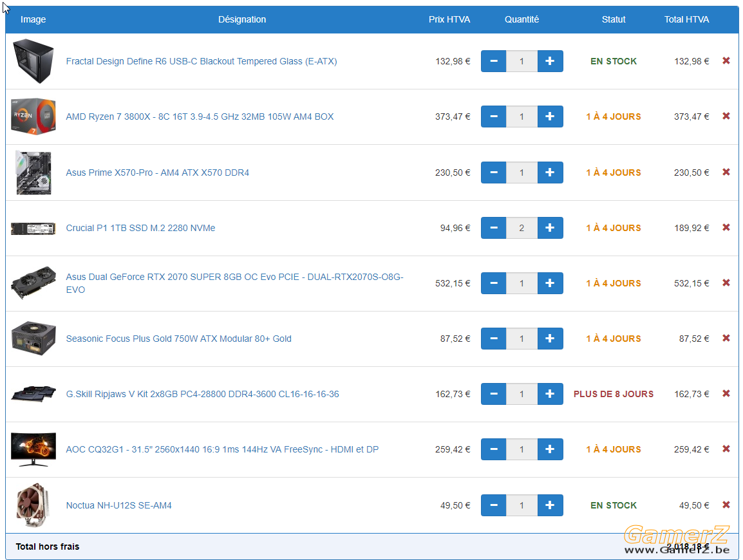
Task: Increase quantity of G.Skill Ripjaws V kit
Action: 550,394
